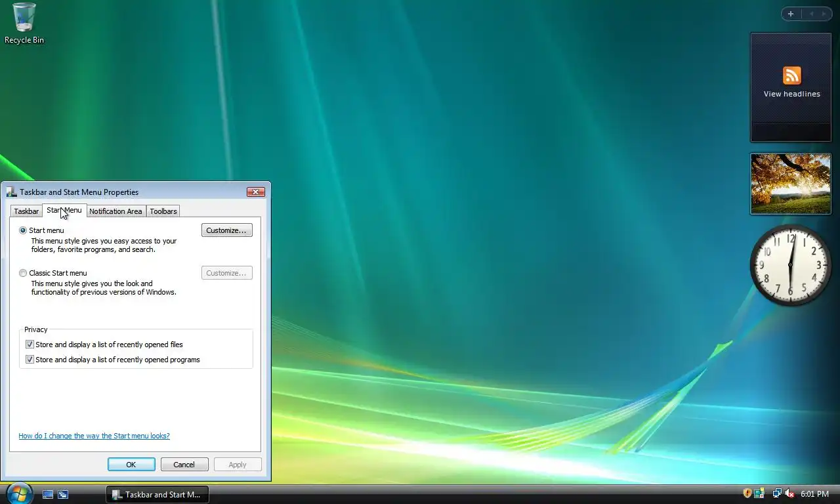Image resolution: width=840 pixels, height=504 pixels.
Task: Click the muted volume tray icon
Action: click(789, 493)
